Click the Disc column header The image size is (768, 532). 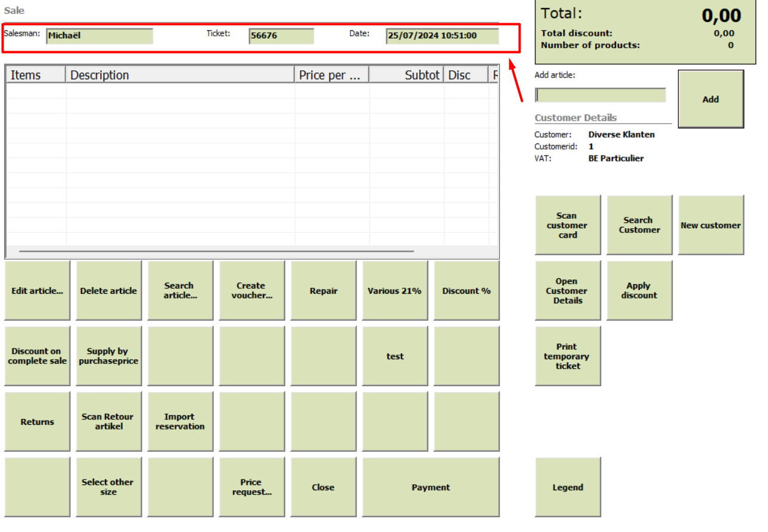click(466, 75)
